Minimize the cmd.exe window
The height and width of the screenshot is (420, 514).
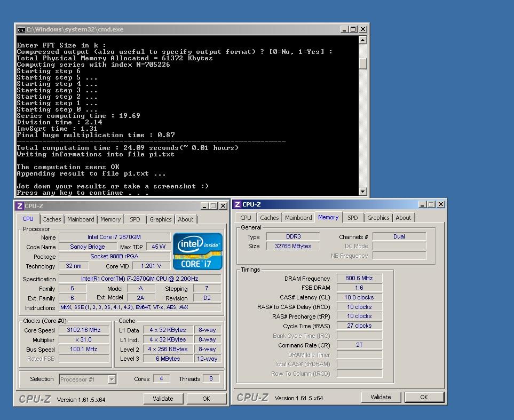(x=344, y=29)
